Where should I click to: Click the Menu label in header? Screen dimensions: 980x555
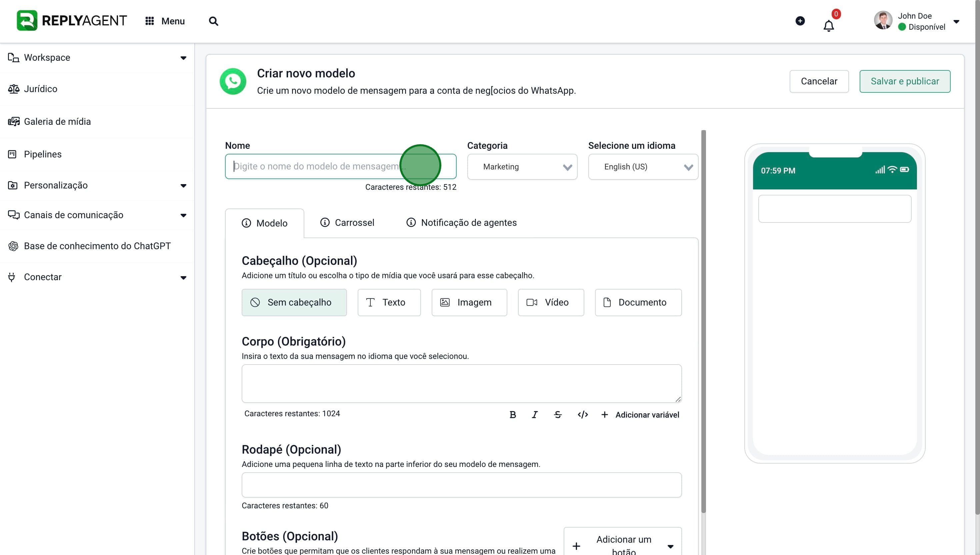point(173,21)
